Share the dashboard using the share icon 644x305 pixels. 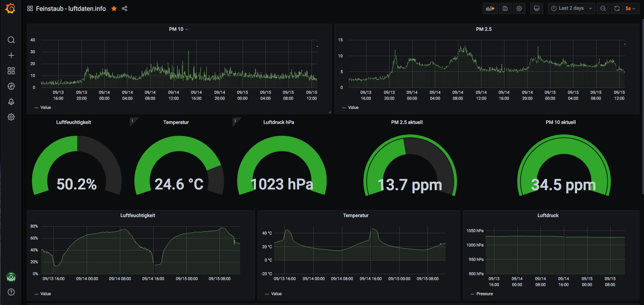pyautogui.click(x=124, y=8)
